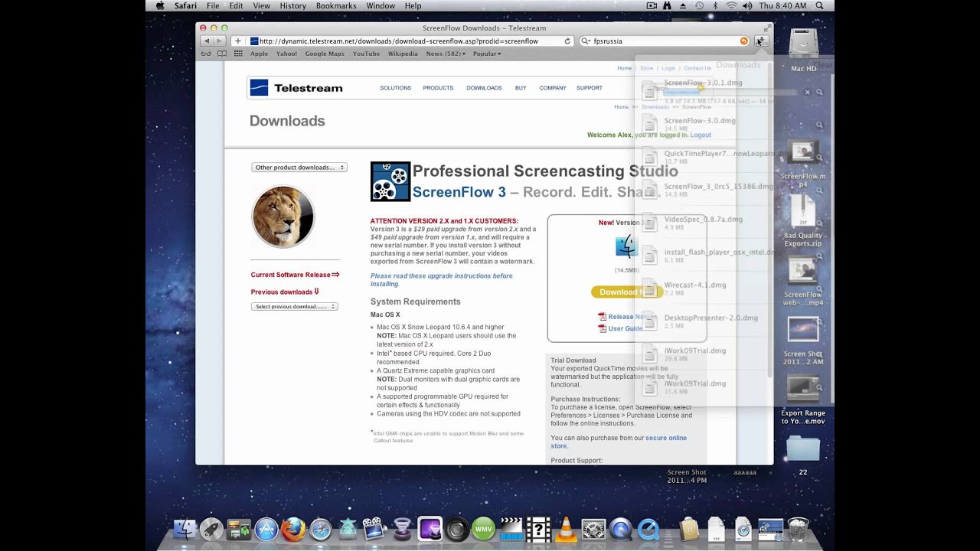The width and height of the screenshot is (980, 551).
Task: Open the Apple menu
Action: pos(160,5)
